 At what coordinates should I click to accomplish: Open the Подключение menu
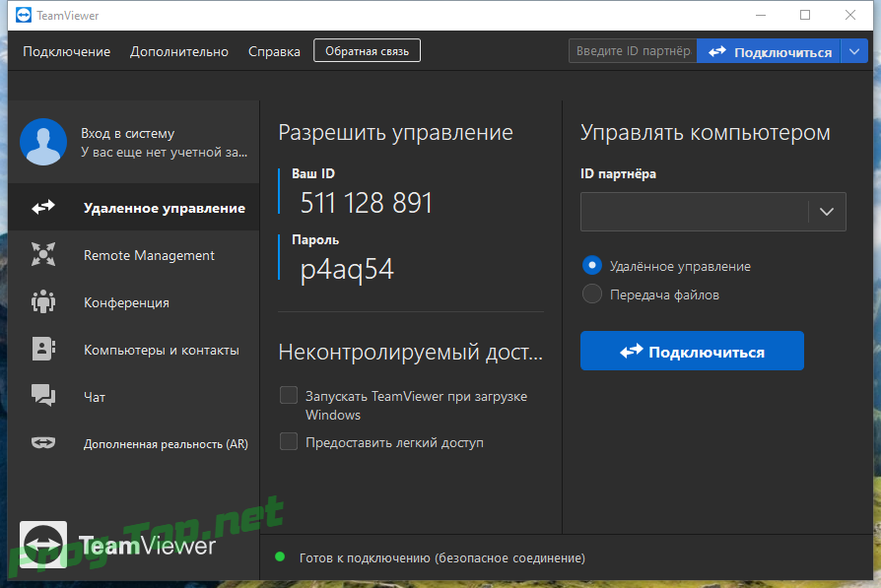click(67, 51)
